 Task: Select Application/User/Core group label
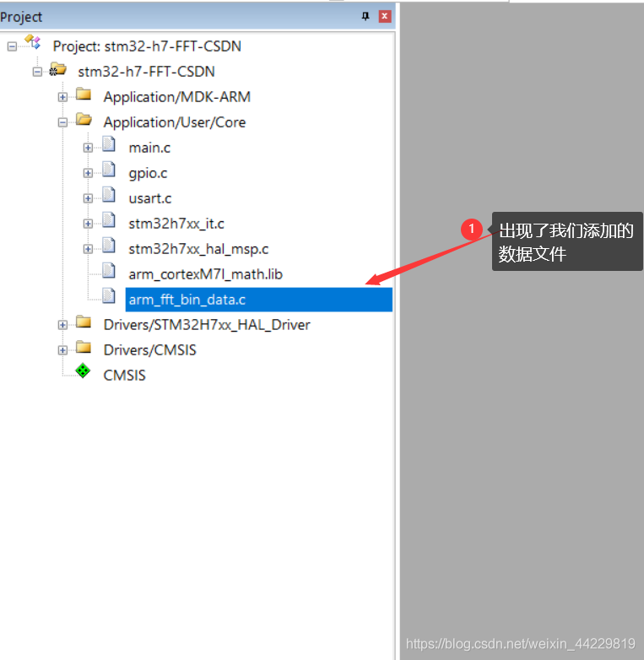coord(175,122)
